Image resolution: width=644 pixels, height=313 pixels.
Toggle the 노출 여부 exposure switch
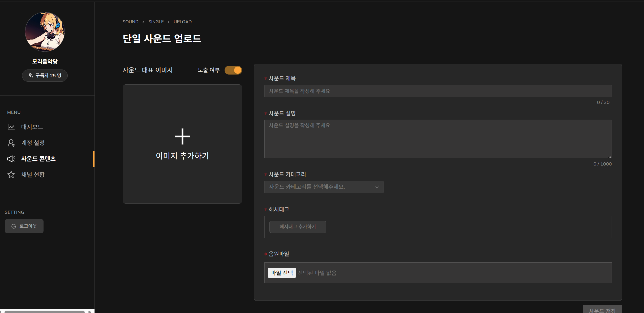point(233,70)
